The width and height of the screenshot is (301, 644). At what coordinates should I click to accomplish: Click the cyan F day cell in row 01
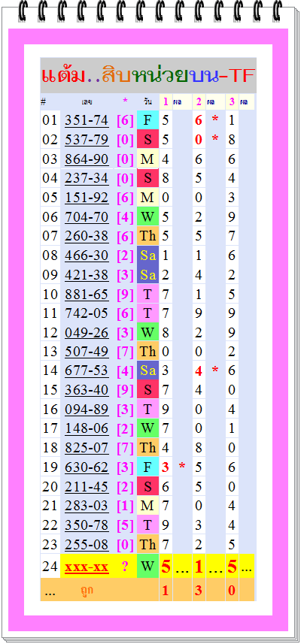click(x=147, y=120)
